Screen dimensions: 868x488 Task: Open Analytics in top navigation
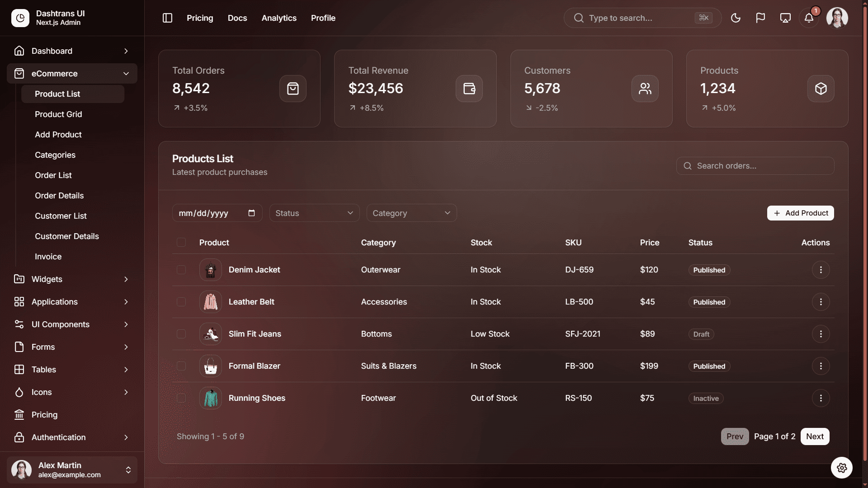pos(279,18)
